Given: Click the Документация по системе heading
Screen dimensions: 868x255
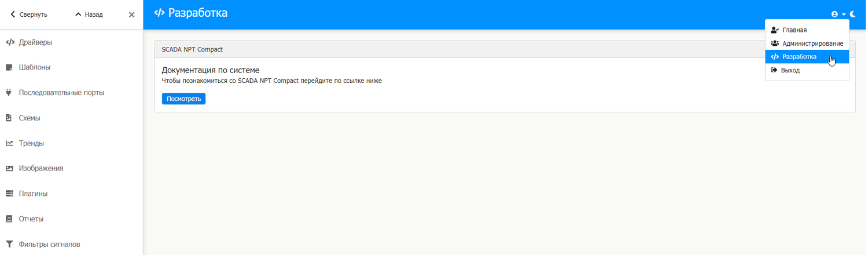Looking at the screenshot, I should pyautogui.click(x=211, y=70).
